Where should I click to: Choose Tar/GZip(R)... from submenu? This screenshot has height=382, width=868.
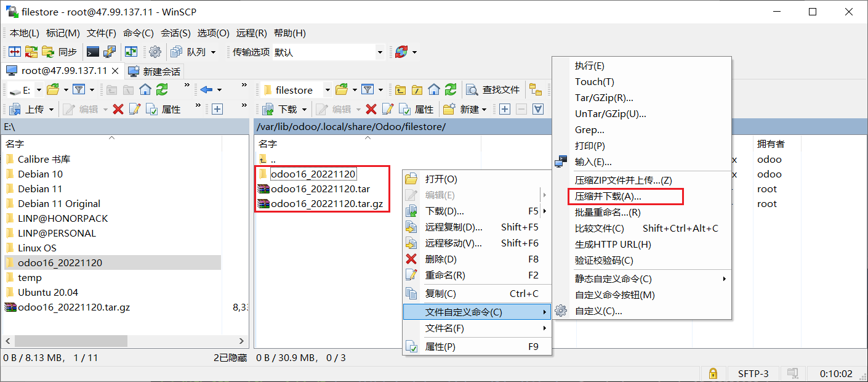click(642, 98)
